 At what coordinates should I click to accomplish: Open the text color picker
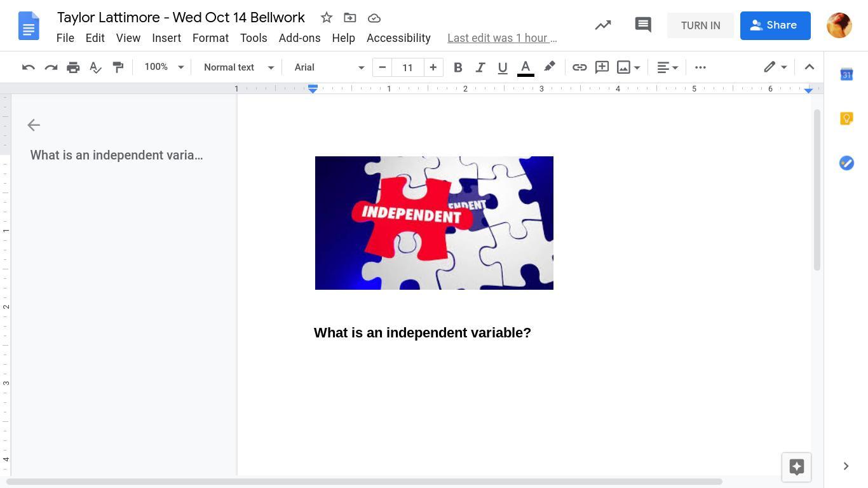tap(525, 67)
